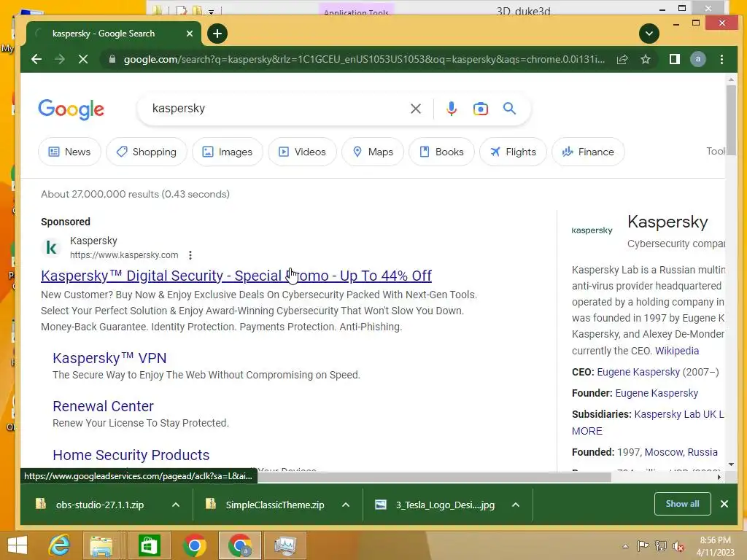
Task: Click the muted volume tray icon
Action: 678,546
